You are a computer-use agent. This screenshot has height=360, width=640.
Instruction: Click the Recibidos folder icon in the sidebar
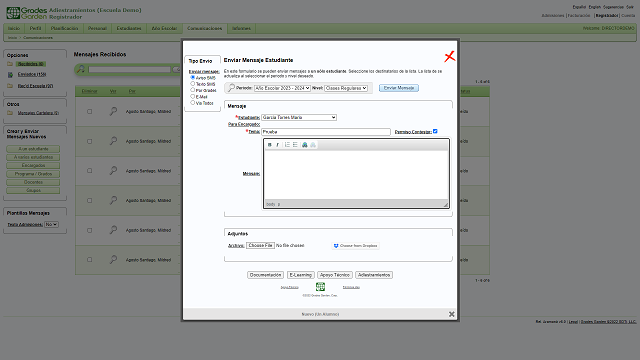pyautogui.click(x=10, y=64)
